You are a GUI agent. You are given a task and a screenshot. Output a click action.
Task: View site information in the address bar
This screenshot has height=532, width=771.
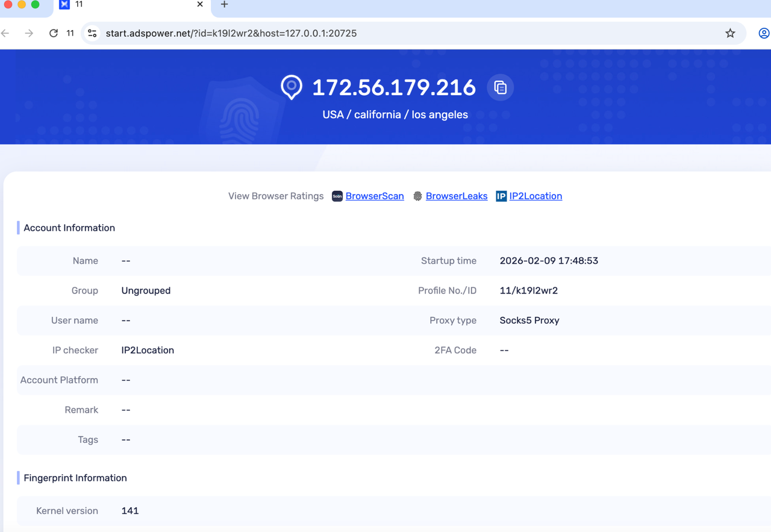[92, 33]
